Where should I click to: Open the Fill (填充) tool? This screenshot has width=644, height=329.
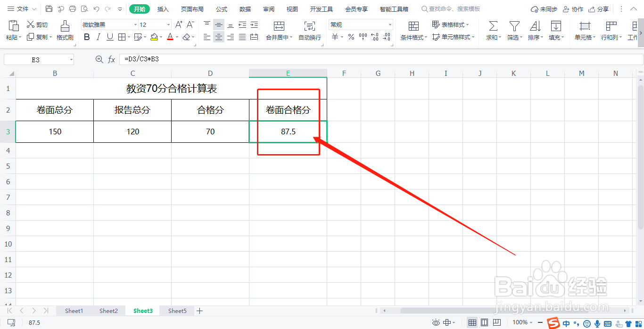[x=555, y=30]
